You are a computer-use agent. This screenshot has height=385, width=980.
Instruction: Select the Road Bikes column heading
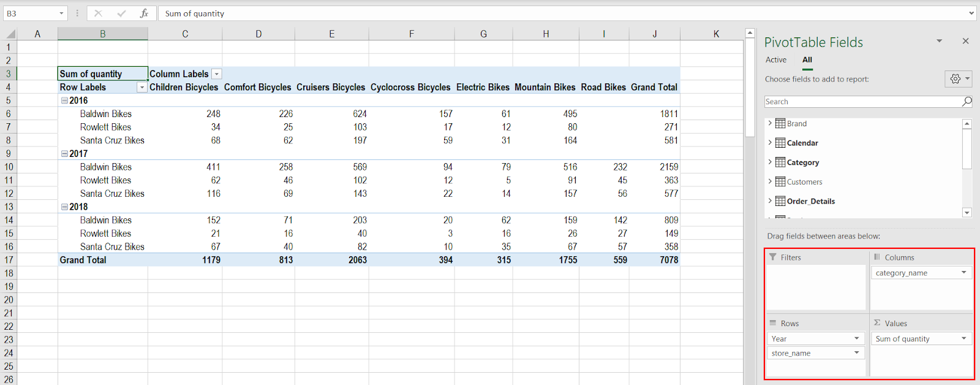(x=603, y=87)
